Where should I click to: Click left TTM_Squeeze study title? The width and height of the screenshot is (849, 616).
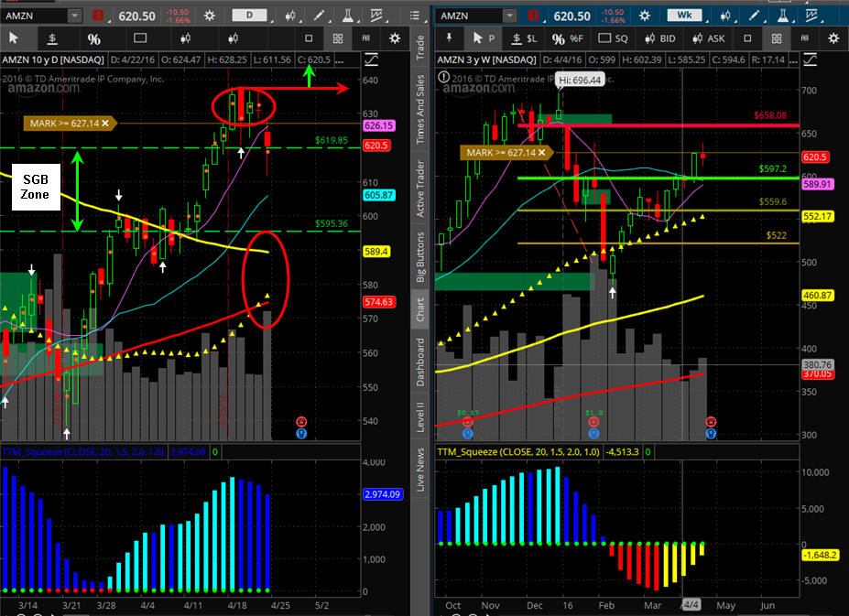[84, 451]
